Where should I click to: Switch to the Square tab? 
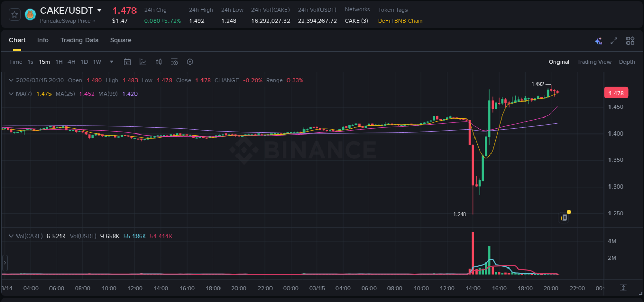click(x=121, y=40)
